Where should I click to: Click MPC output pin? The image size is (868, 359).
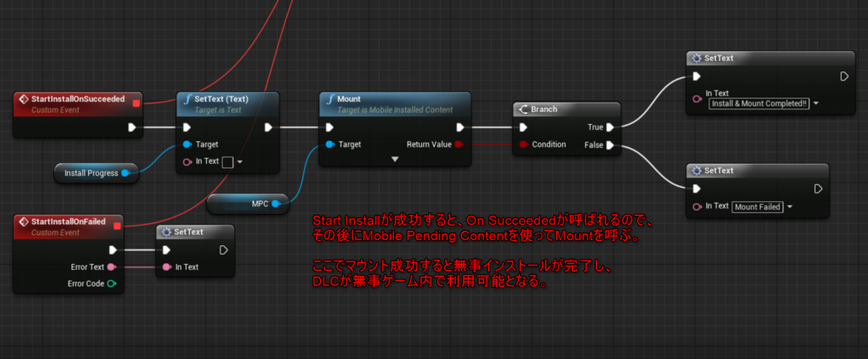pyautogui.click(x=276, y=204)
